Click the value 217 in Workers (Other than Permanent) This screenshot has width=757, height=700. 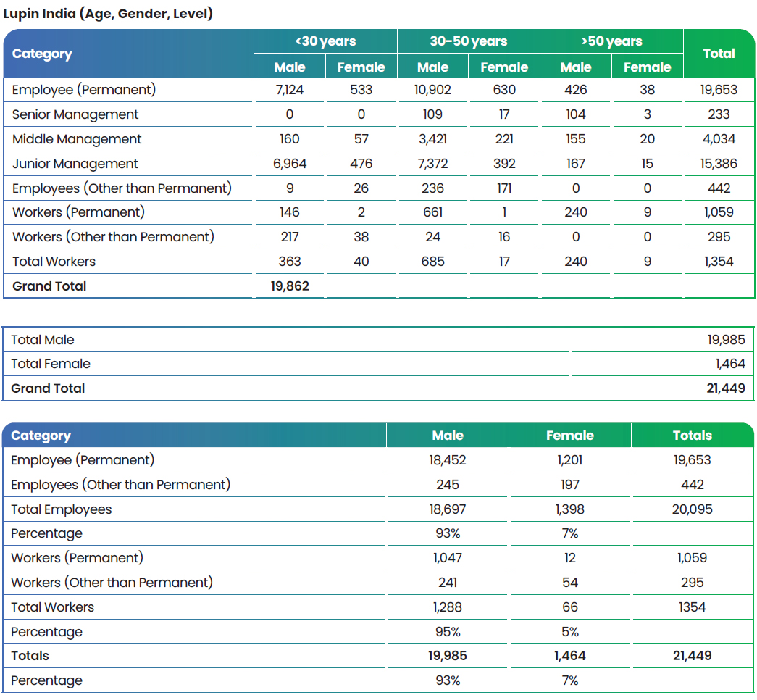290,237
